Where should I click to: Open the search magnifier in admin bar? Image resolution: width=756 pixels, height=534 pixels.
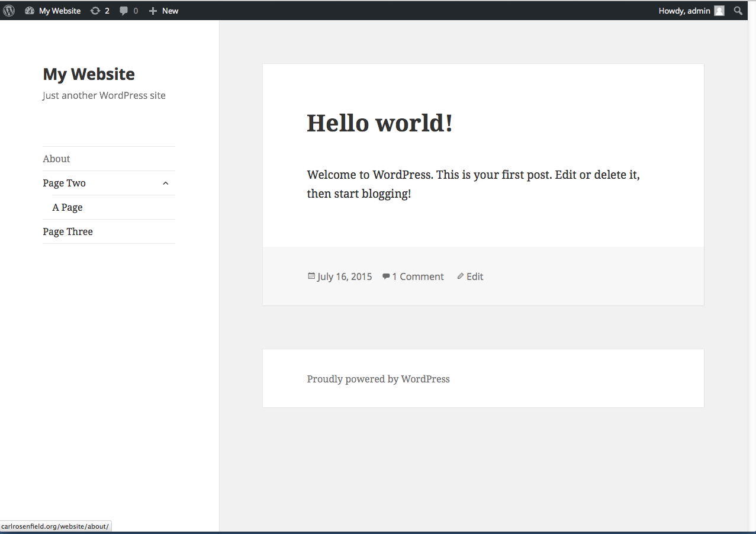tap(738, 11)
